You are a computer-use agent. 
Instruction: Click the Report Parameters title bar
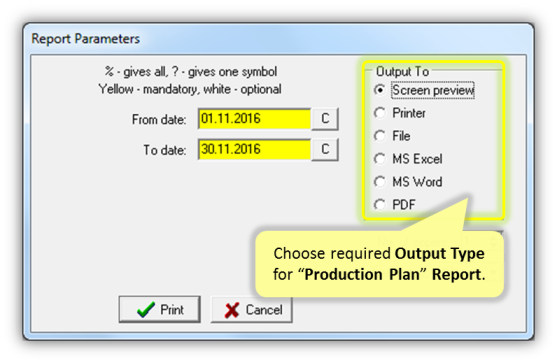278,38
